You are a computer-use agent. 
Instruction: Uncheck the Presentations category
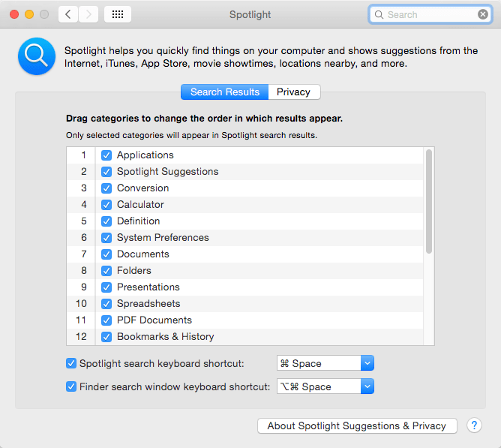click(x=106, y=287)
